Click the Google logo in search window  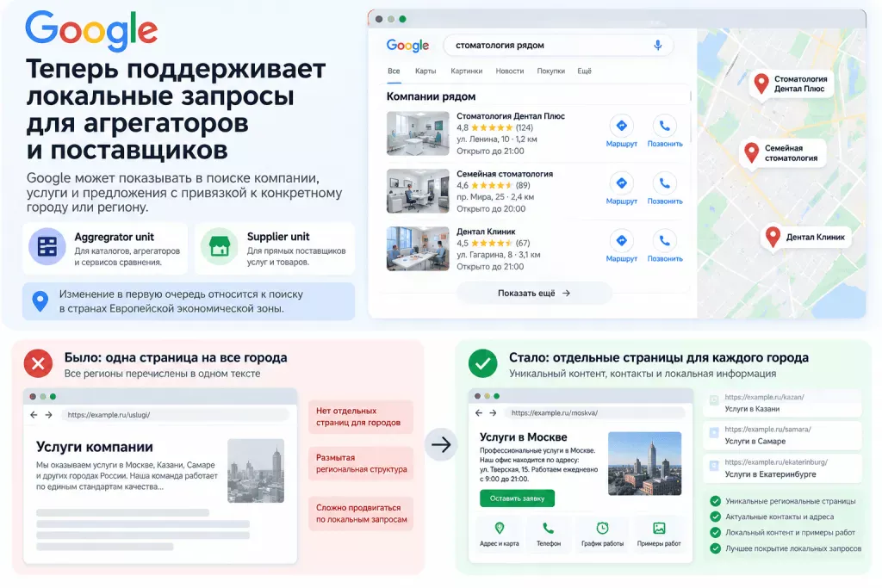(407, 46)
